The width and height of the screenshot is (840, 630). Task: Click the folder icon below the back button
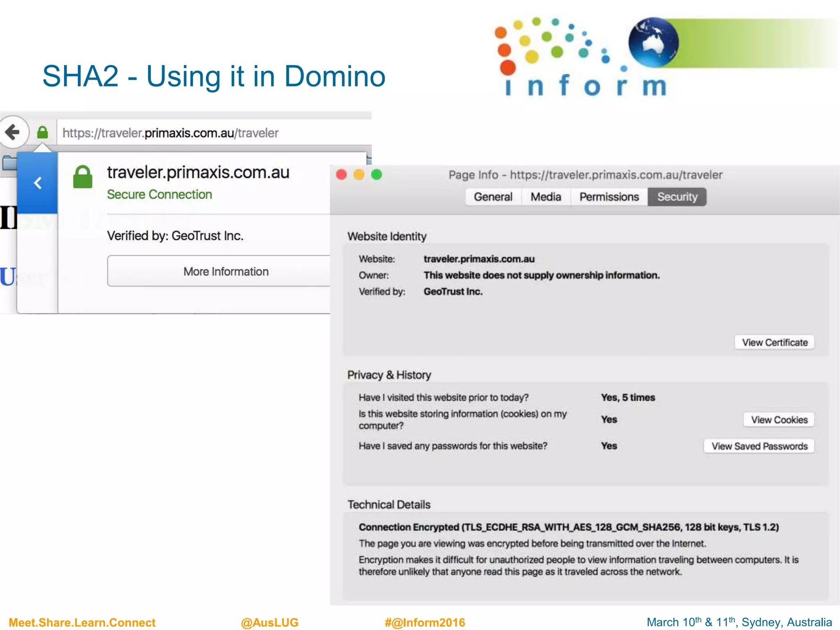9,162
